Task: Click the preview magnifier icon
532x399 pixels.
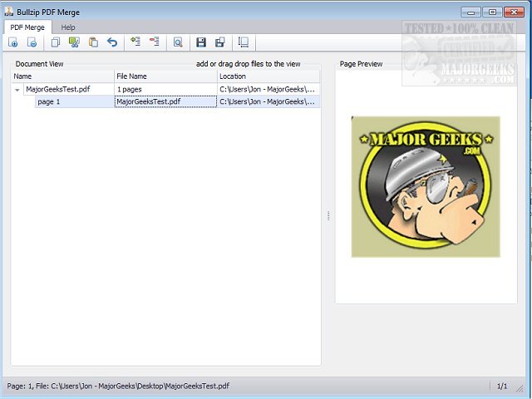Action: (x=178, y=42)
